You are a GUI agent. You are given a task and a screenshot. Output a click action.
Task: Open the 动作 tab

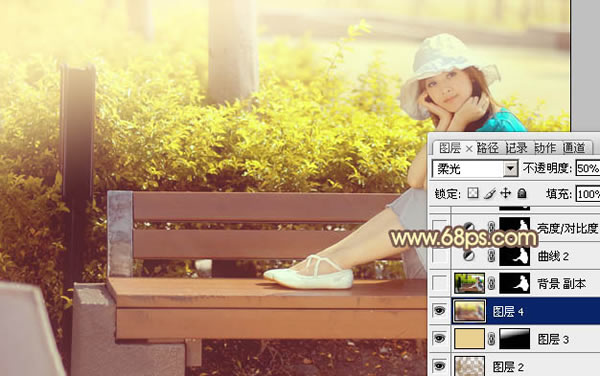[x=545, y=148]
